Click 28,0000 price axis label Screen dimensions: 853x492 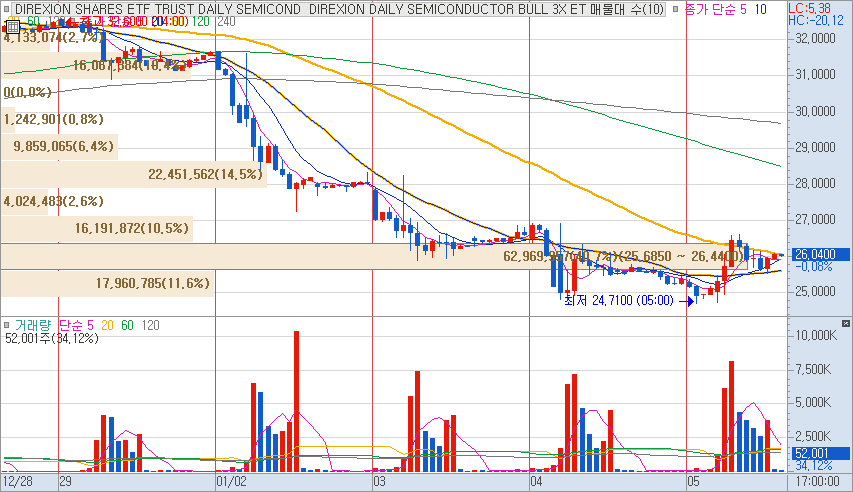point(815,183)
